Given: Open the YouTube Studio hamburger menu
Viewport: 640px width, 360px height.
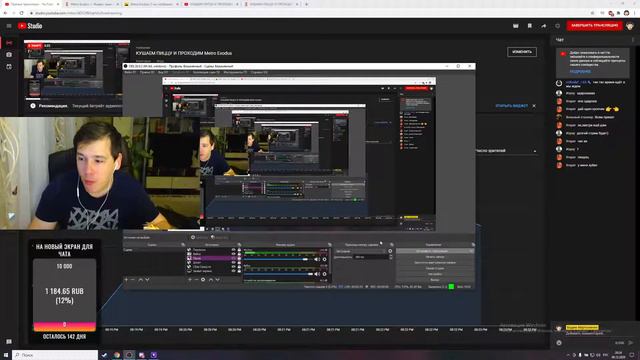Looking at the screenshot, I should pyautogui.click(x=9, y=26).
